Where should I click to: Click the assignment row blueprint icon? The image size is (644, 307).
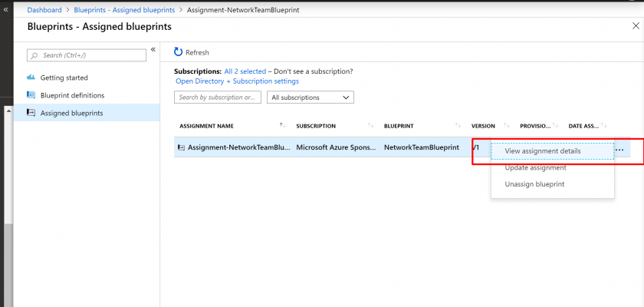pos(181,147)
